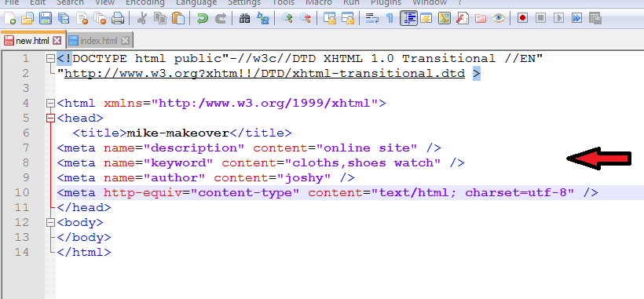
Task: Collapse the head section fold marker
Action: (50, 119)
